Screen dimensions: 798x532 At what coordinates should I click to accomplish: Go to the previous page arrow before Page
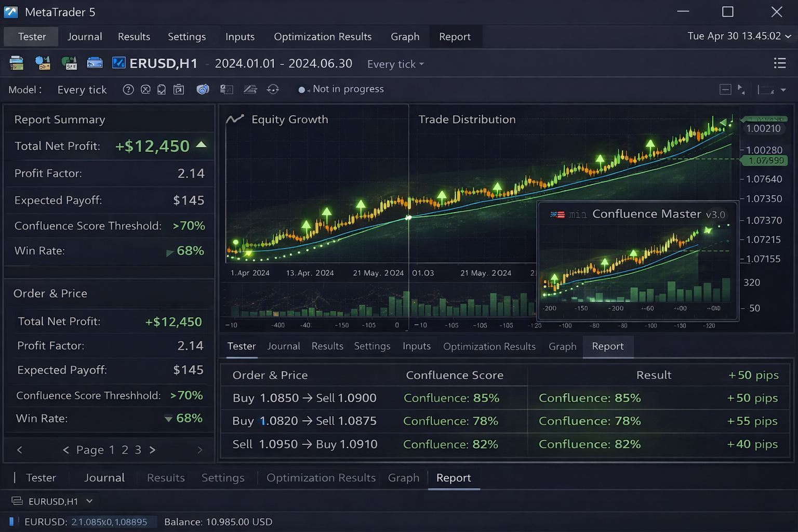(65, 450)
